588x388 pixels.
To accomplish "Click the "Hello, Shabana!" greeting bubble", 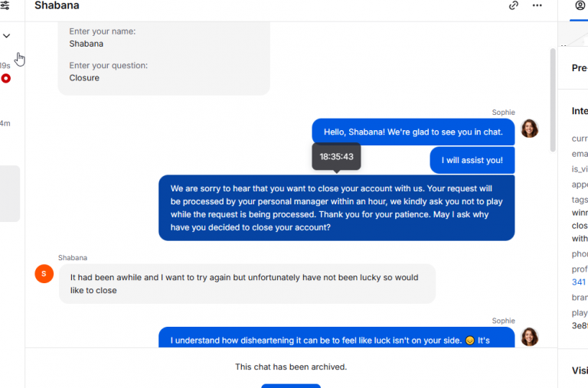I will point(413,132).
